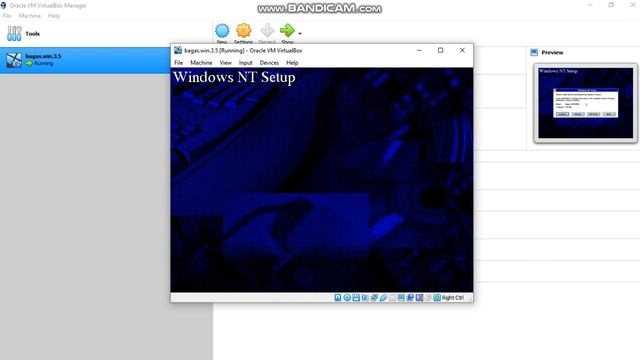Minimize the bagas.win.3.5 VM window

tap(419, 50)
